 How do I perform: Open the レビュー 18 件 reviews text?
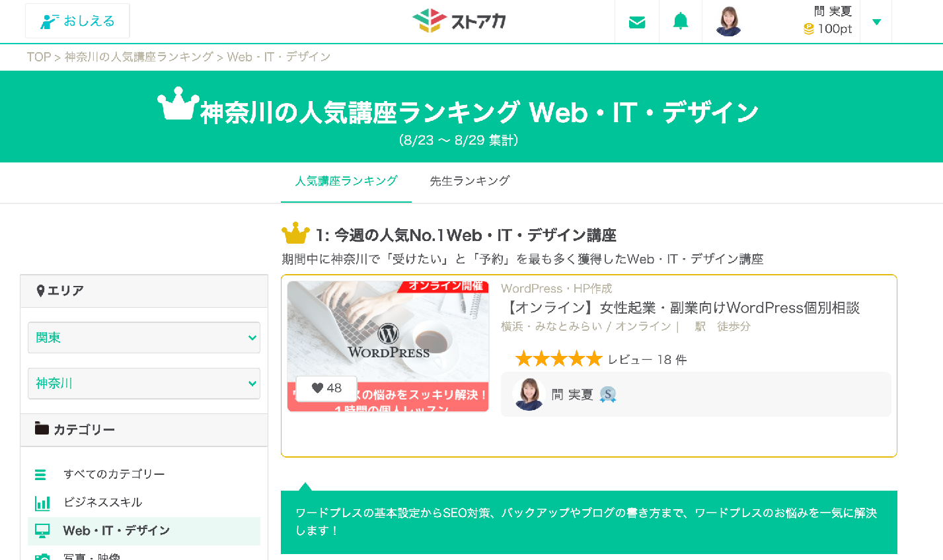(647, 360)
